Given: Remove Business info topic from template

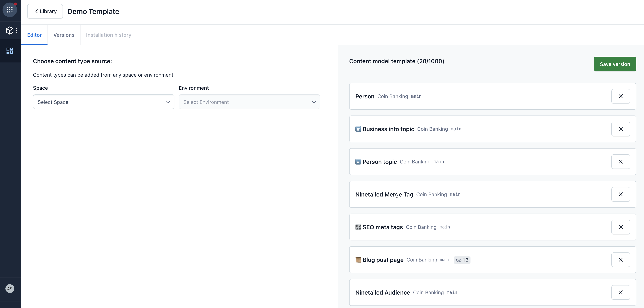Looking at the screenshot, I should pos(620,129).
